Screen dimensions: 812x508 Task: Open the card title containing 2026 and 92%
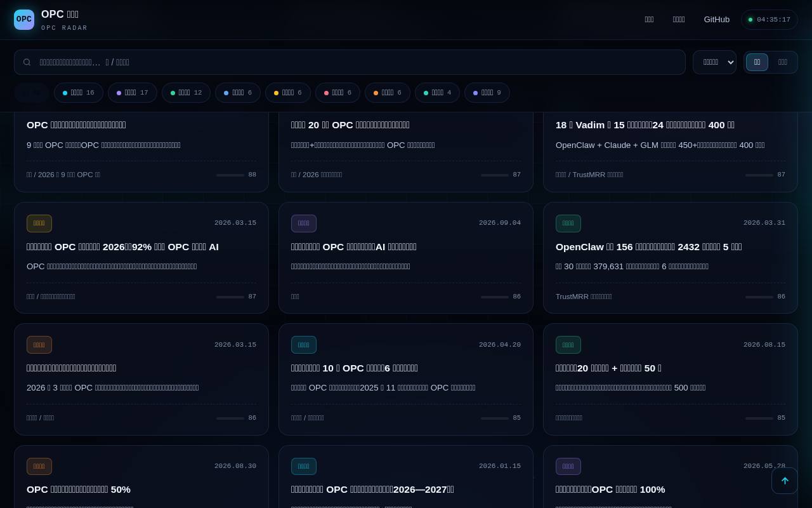point(122,246)
